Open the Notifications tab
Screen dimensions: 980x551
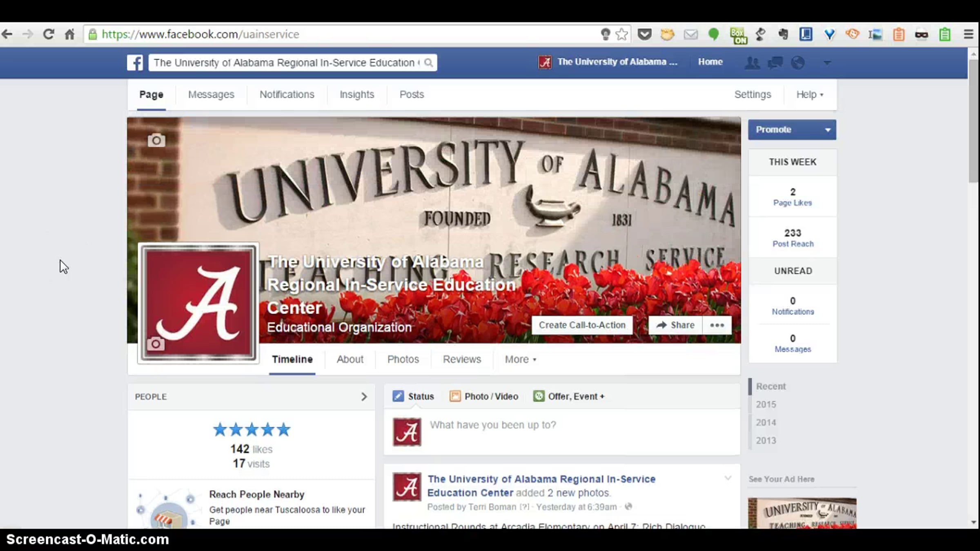[x=287, y=95]
